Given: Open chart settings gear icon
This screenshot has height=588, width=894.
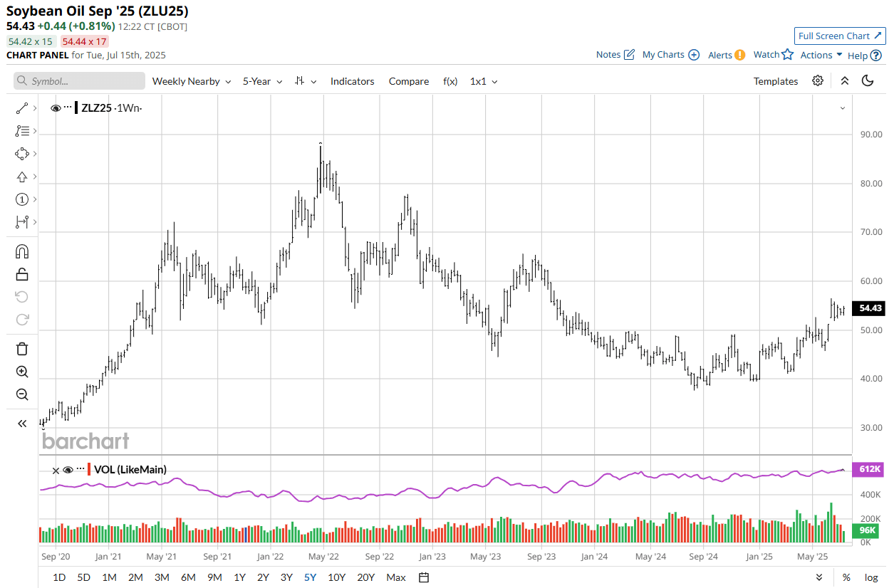Looking at the screenshot, I should 818,81.
